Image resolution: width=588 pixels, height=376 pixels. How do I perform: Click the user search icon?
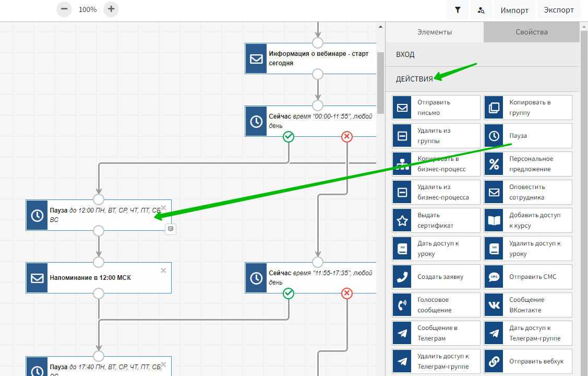pos(481,10)
